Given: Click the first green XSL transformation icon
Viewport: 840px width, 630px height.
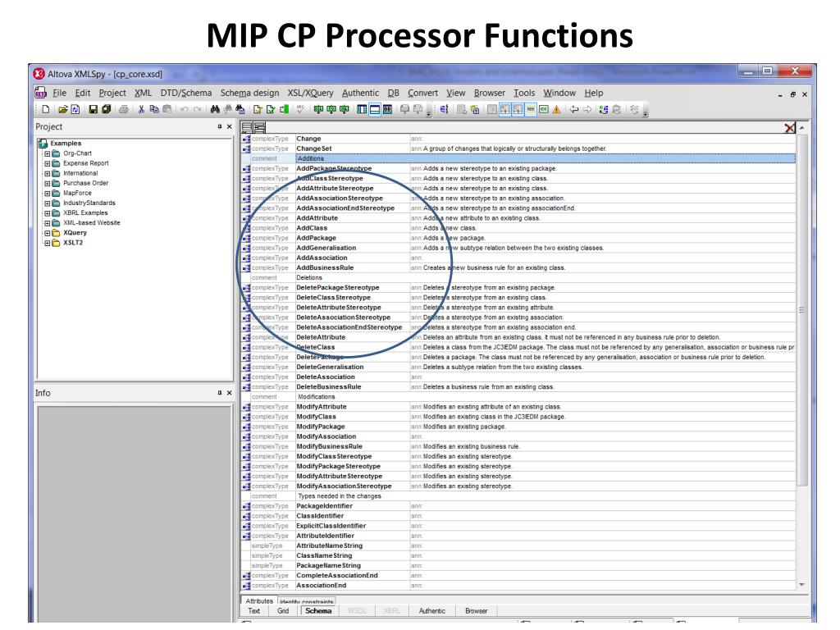Looking at the screenshot, I should click(x=318, y=109).
